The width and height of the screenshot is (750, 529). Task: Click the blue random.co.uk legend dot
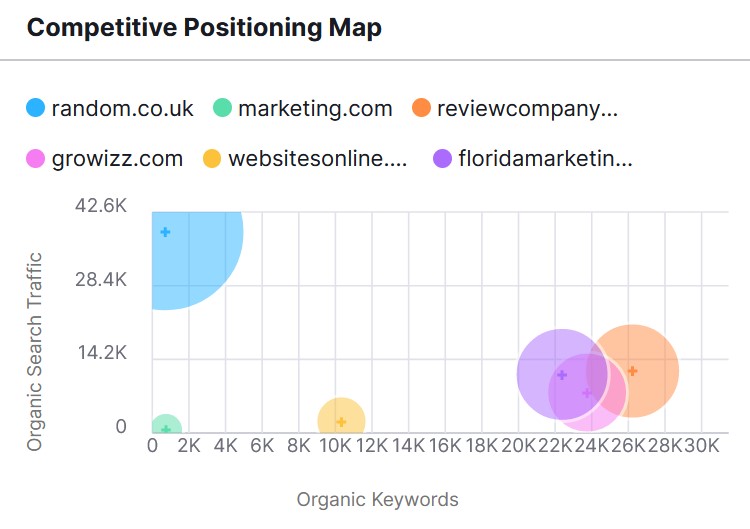35,108
